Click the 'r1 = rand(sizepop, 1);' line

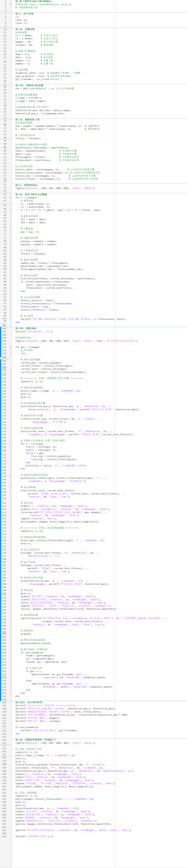click(x=35, y=204)
